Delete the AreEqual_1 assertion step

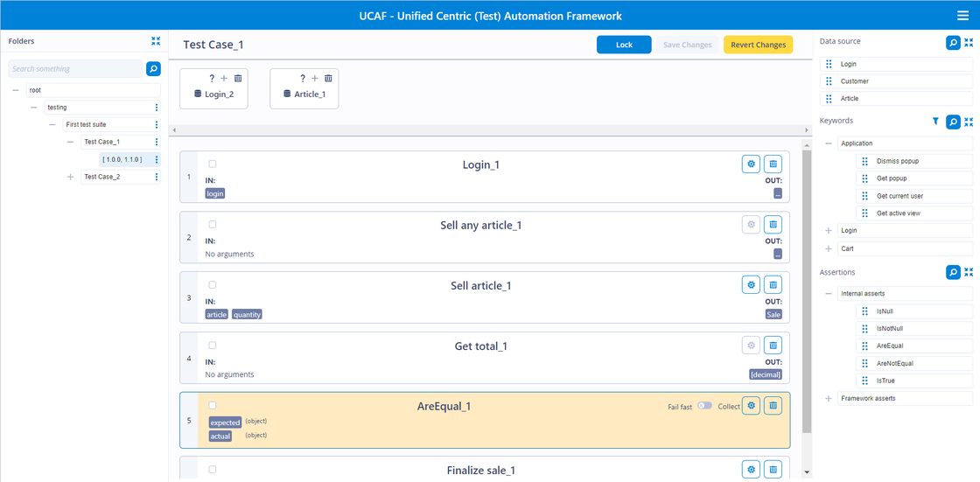click(773, 406)
